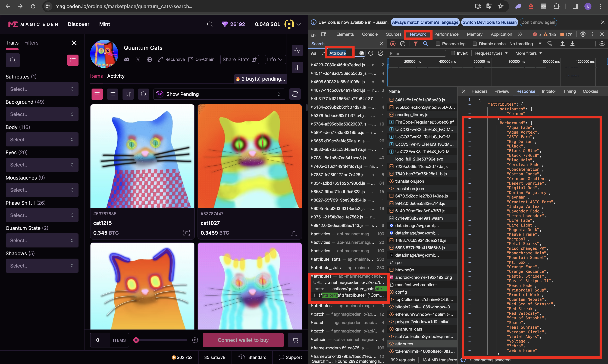Open the No throttling dropdown
This screenshot has height=364, width=608.
coord(525,44)
